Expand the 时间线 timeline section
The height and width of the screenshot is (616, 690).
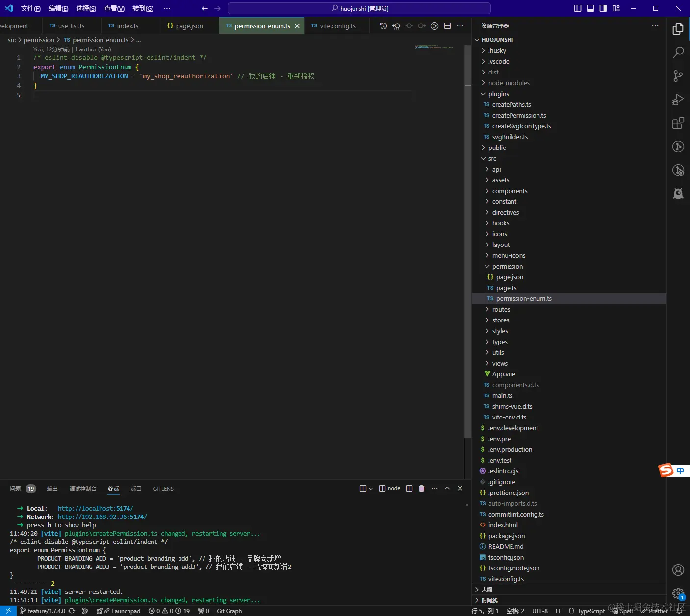click(x=569, y=600)
